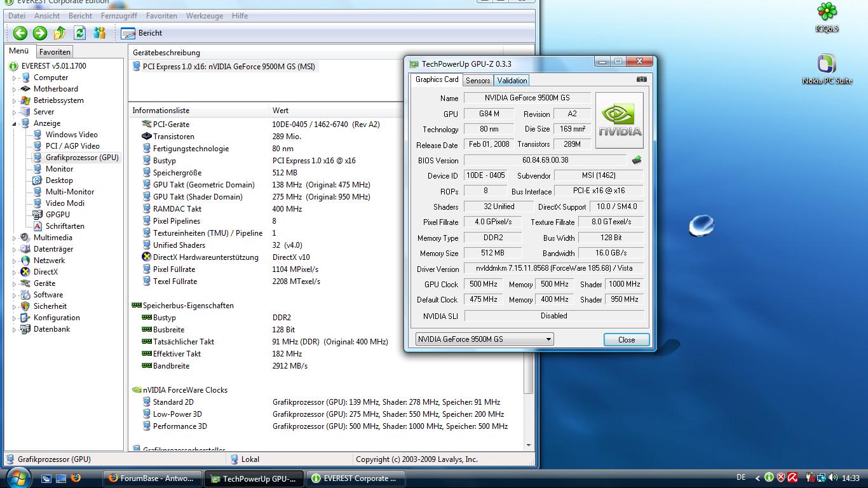This screenshot has width=868, height=488.
Task: Select Schriftarten tree item
Action: (x=65, y=226)
